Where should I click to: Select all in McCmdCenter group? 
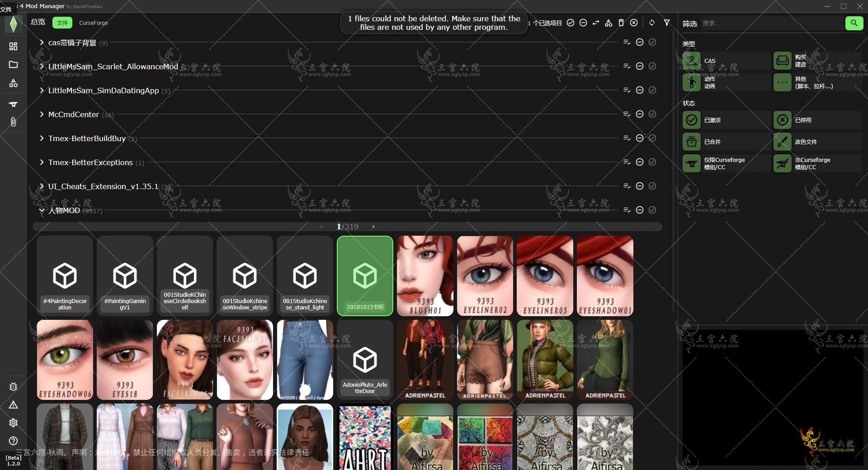627,114
